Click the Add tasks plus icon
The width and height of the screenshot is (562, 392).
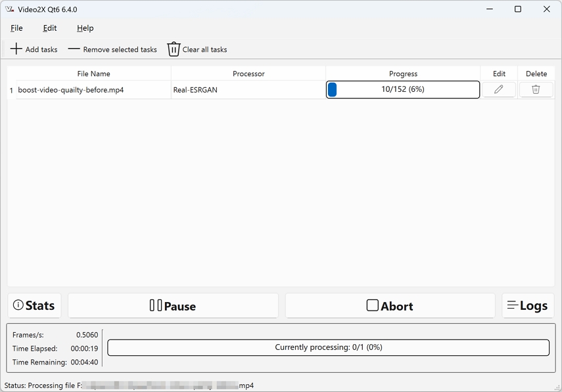click(16, 49)
